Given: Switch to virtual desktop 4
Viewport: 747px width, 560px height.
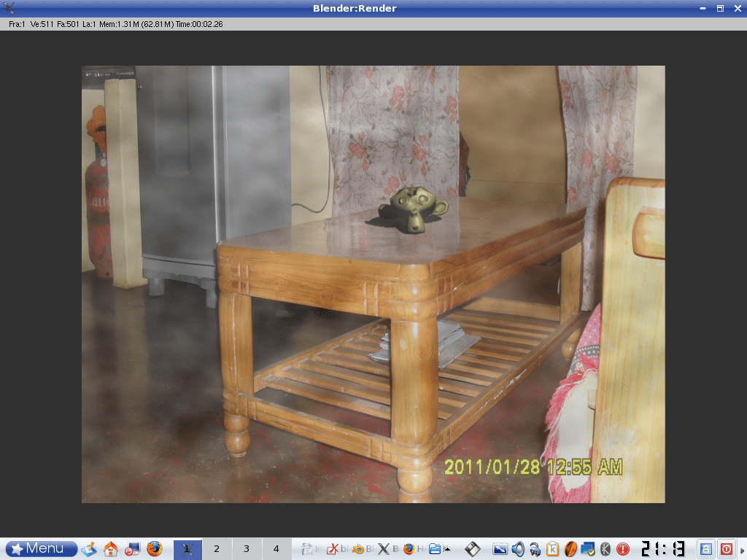Looking at the screenshot, I should click(x=276, y=549).
